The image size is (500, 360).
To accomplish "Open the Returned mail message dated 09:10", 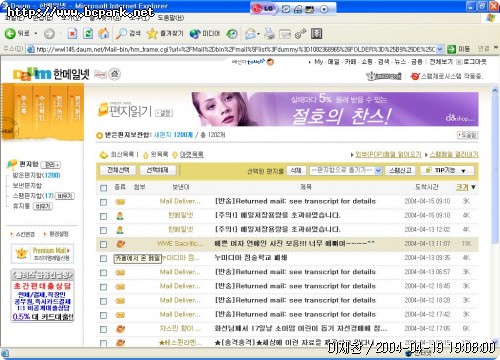I will (295, 201).
